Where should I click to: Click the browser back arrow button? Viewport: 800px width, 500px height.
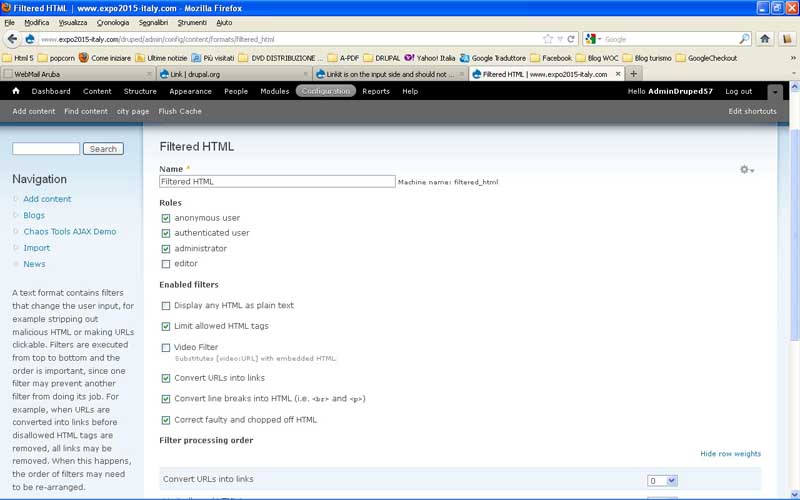coord(12,39)
